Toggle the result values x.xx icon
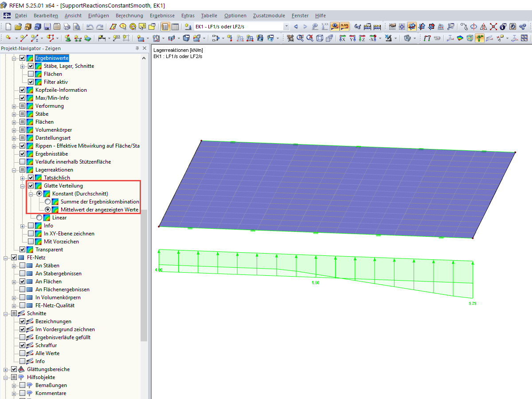 pos(344,27)
